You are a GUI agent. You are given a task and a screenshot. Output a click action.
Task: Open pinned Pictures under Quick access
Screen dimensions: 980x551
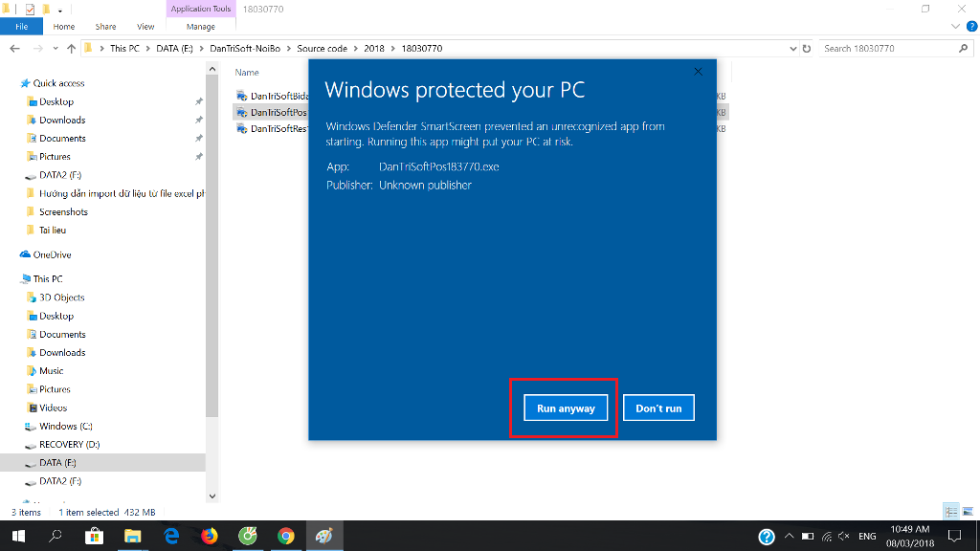[55, 156]
